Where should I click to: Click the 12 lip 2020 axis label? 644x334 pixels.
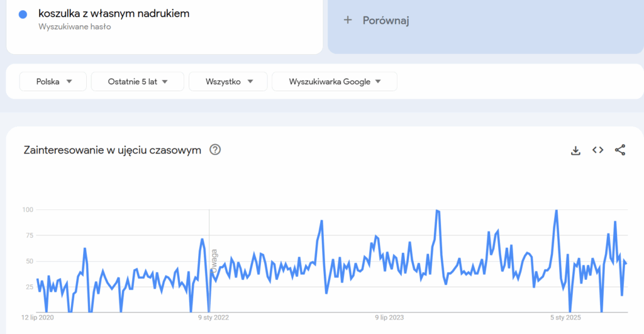click(37, 318)
